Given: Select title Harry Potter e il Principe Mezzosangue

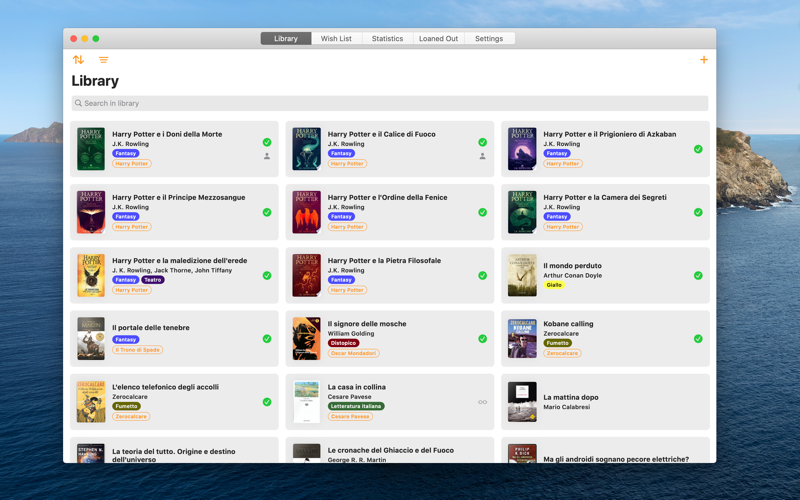Looking at the screenshot, I should pos(179,197).
